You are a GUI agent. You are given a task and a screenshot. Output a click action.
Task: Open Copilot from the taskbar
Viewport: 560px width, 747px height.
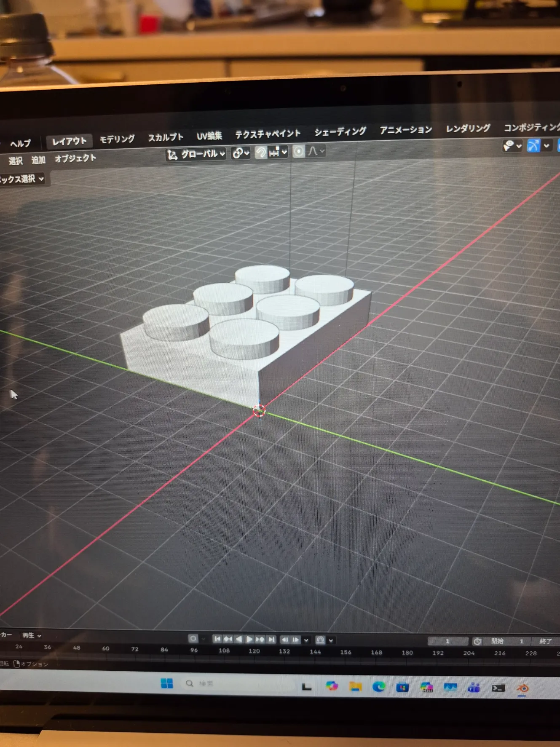pyautogui.click(x=332, y=686)
